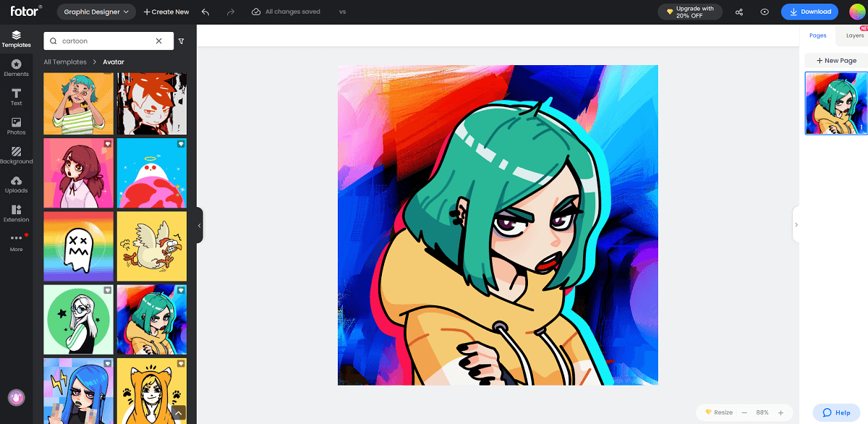Viewport: 868px width, 424px height.
Task: Favorite the pink-haired girl avatar template
Action: point(106,145)
